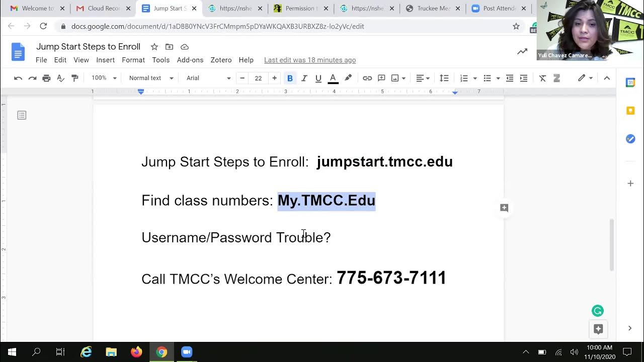Click the Explore button at bottom right
644x362 pixels.
coord(598,329)
